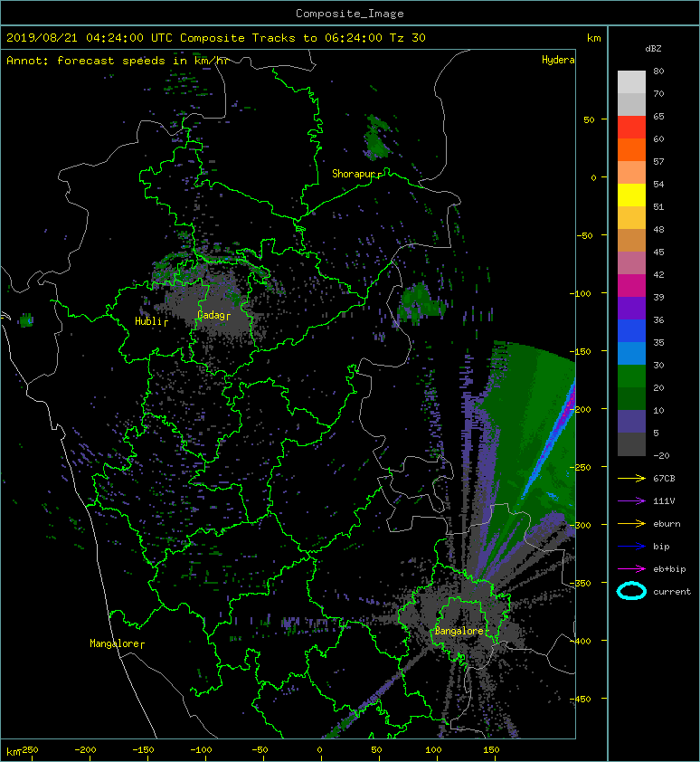Click the '0' tick on horizontal axis
Viewport: 700px width, 762px height.
[x=319, y=750]
